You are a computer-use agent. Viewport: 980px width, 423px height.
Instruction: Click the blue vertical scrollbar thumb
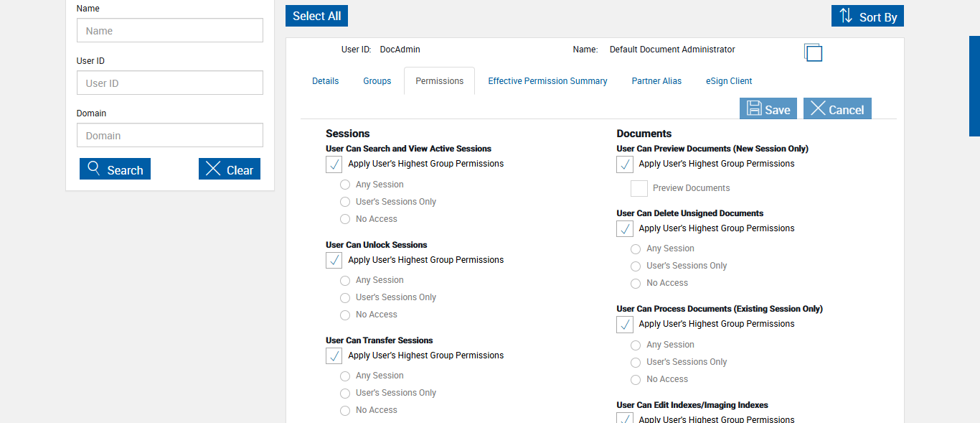[974, 86]
